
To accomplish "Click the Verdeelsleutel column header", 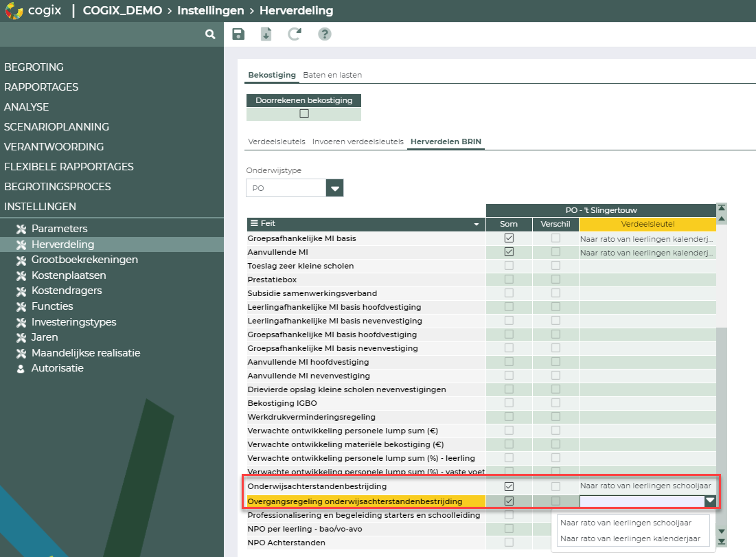I will pos(648,224).
